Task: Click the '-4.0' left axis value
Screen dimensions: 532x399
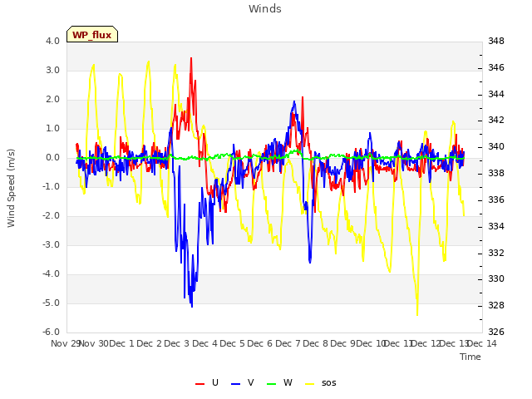Action: 51,274
